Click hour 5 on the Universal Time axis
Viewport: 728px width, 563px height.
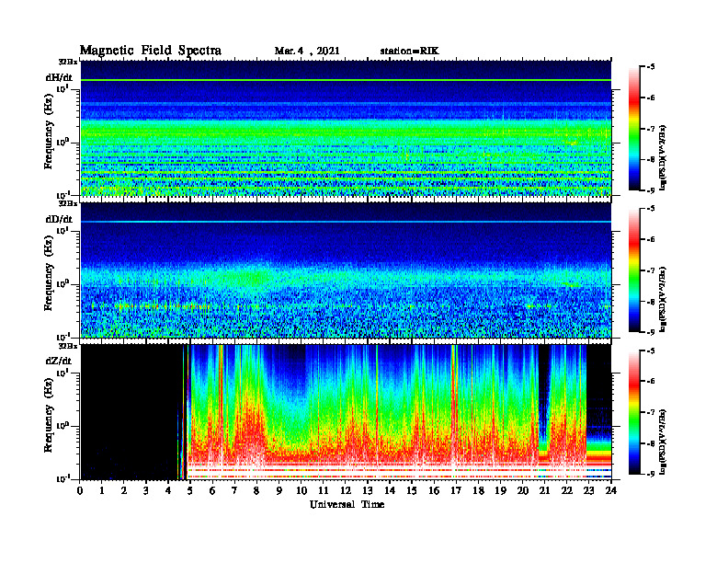(190, 490)
